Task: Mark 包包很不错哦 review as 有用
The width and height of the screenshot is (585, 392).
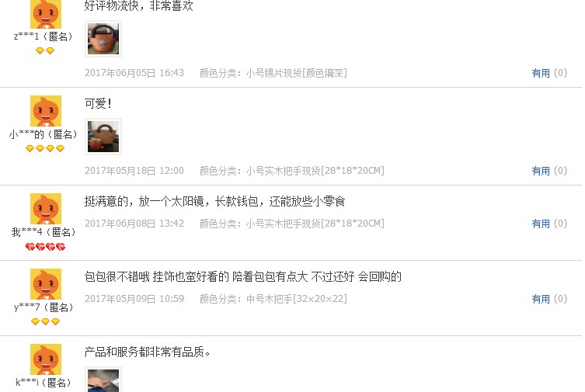Action: click(549, 299)
